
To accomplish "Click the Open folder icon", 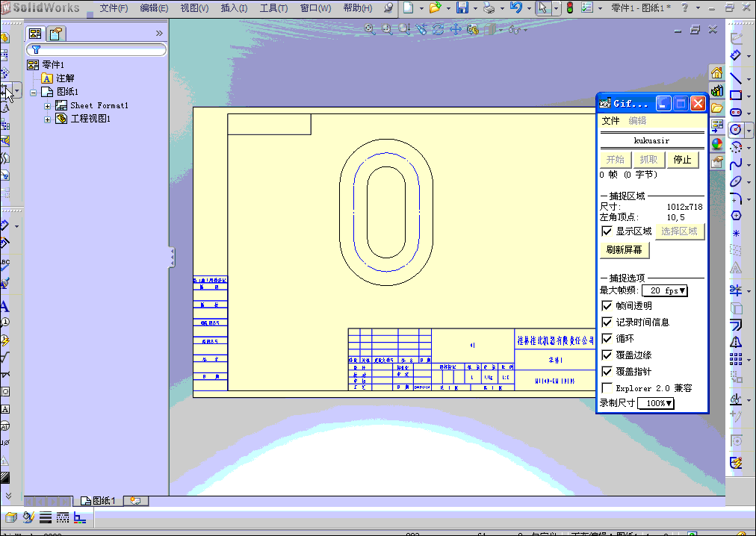I will tap(436, 7).
